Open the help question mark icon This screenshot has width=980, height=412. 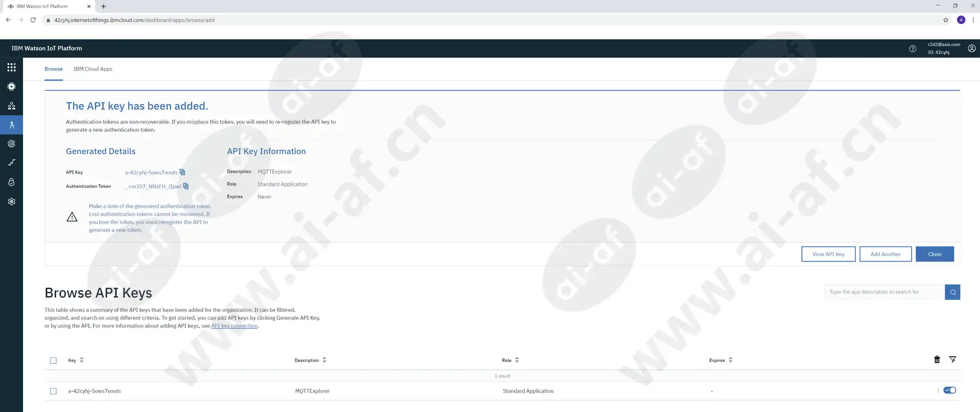[913, 49]
